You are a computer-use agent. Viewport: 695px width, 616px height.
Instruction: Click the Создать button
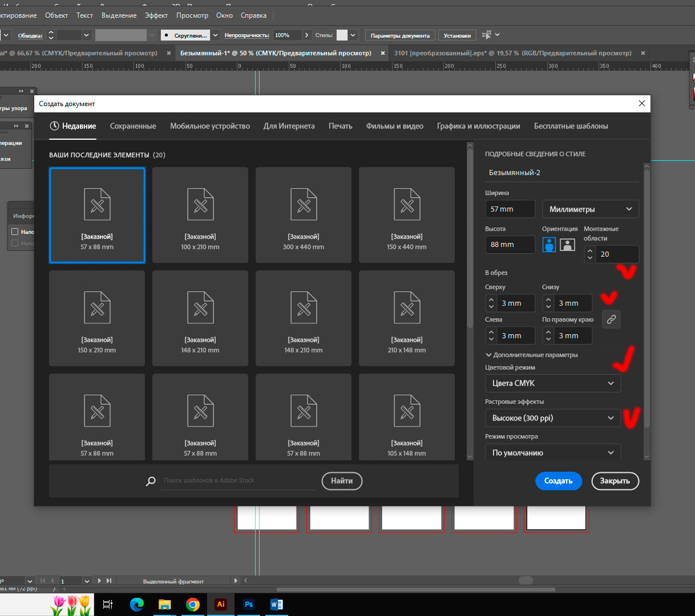(x=558, y=481)
